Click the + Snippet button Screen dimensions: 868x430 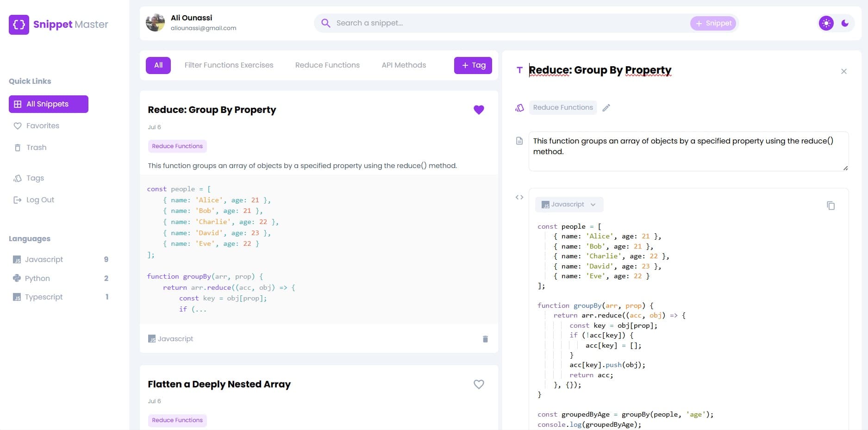coord(713,23)
